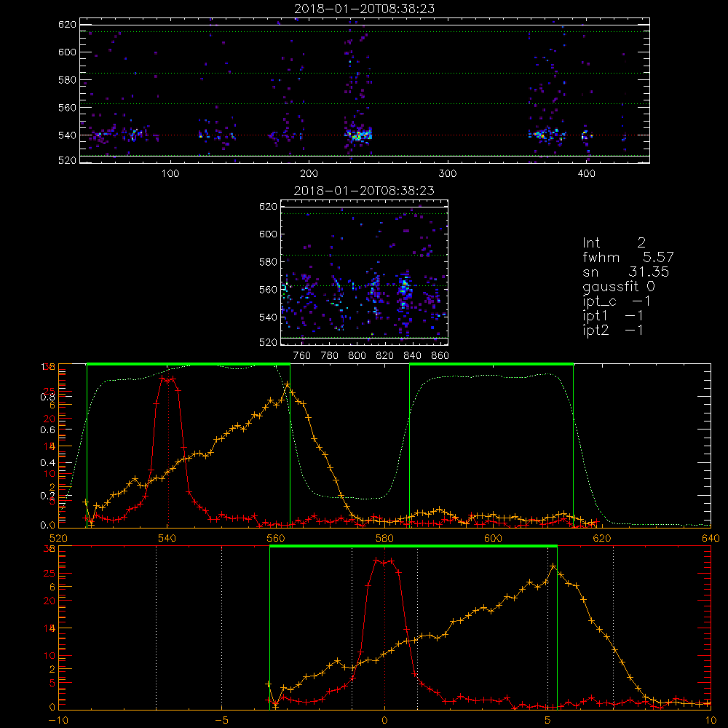Click x-axis label 760 of middle image
The width and height of the screenshot is (728, 728).
tap(302, 356)
